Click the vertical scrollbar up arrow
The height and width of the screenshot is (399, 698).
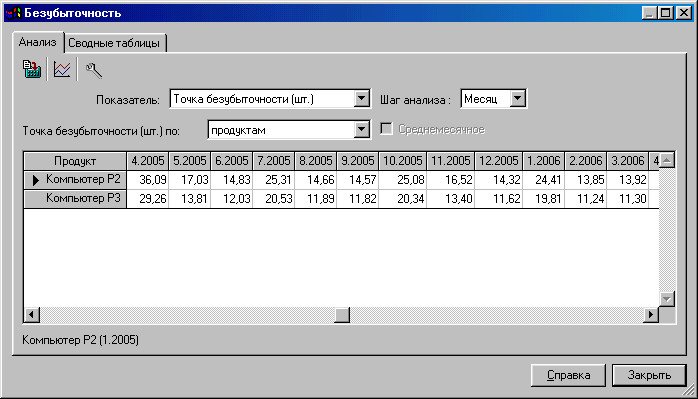click(667, 160)
